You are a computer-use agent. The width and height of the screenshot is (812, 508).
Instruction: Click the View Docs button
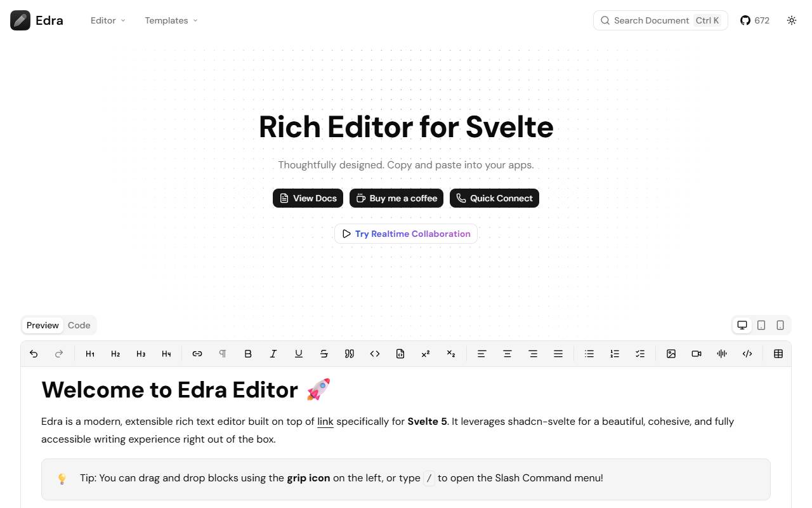point(308,198)
